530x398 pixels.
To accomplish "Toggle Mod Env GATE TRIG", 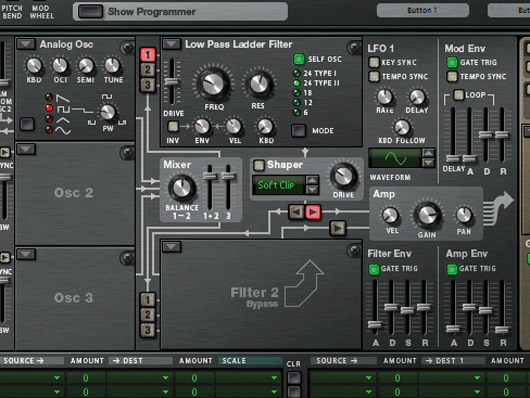I will tap(452, 62).
